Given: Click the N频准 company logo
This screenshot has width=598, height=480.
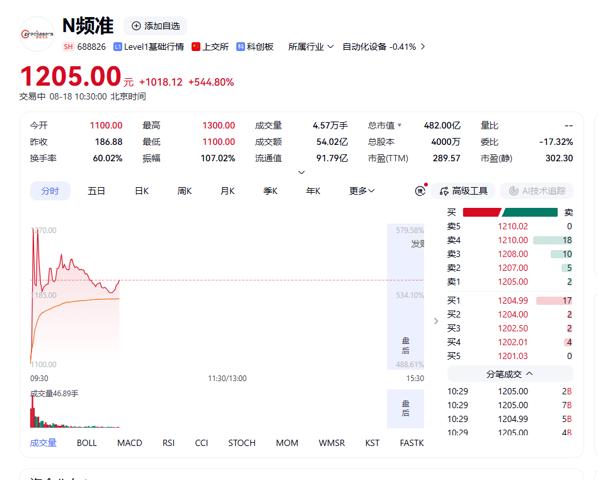Looking at the screenshot, I should pos(37,35).
